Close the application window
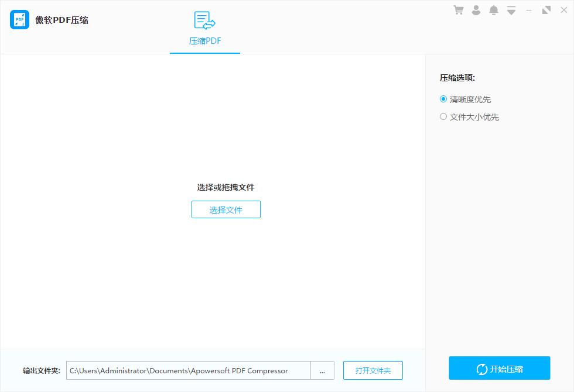 point(563,10)
